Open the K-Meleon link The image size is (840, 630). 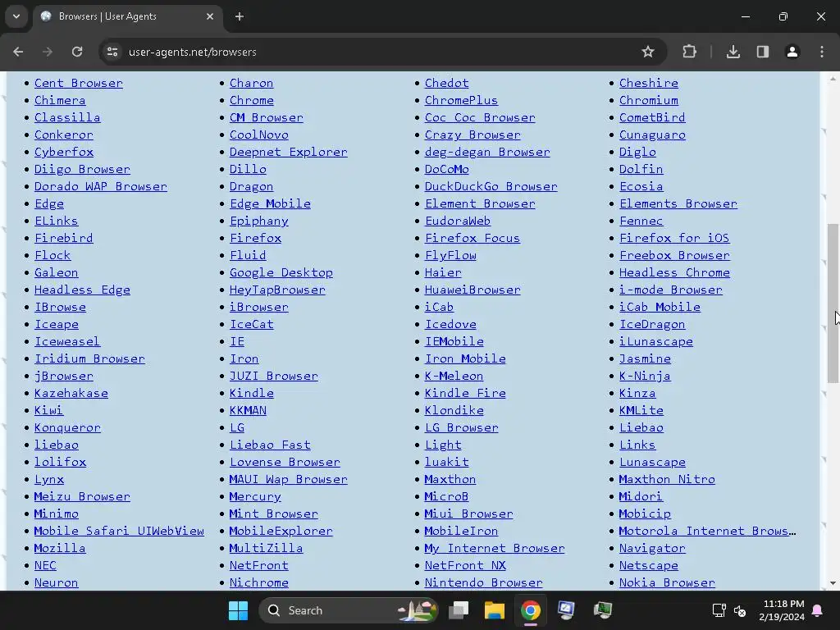click(x=454, y=376)
